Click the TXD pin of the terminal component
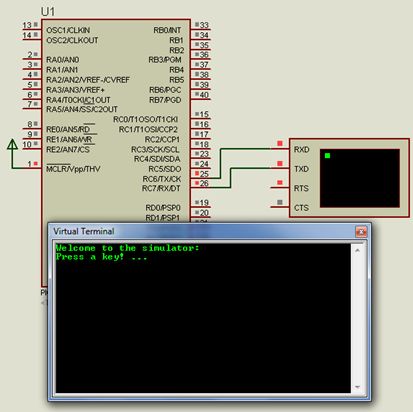 tap(280, 168)
